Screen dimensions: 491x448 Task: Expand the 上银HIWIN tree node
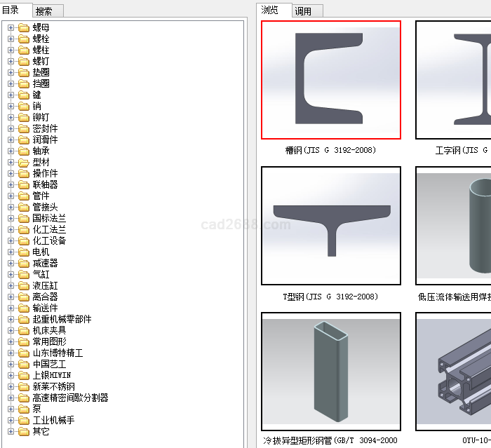[x=11, y=375]
